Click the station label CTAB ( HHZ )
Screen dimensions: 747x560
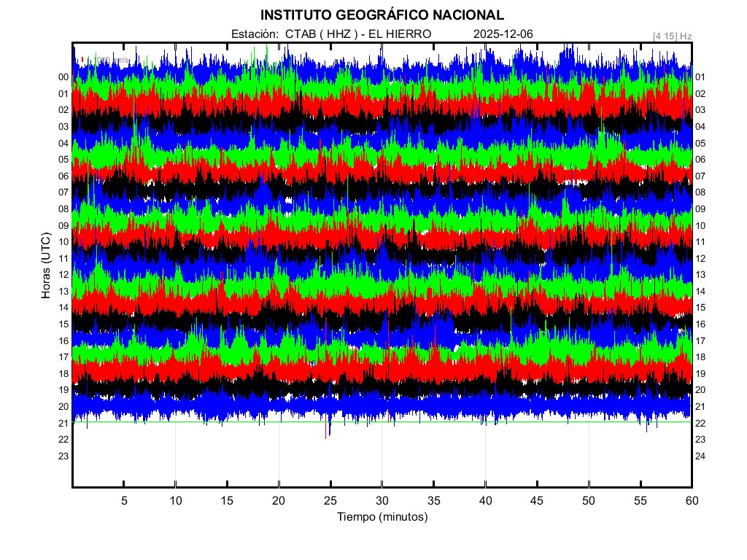click(320, 34)
